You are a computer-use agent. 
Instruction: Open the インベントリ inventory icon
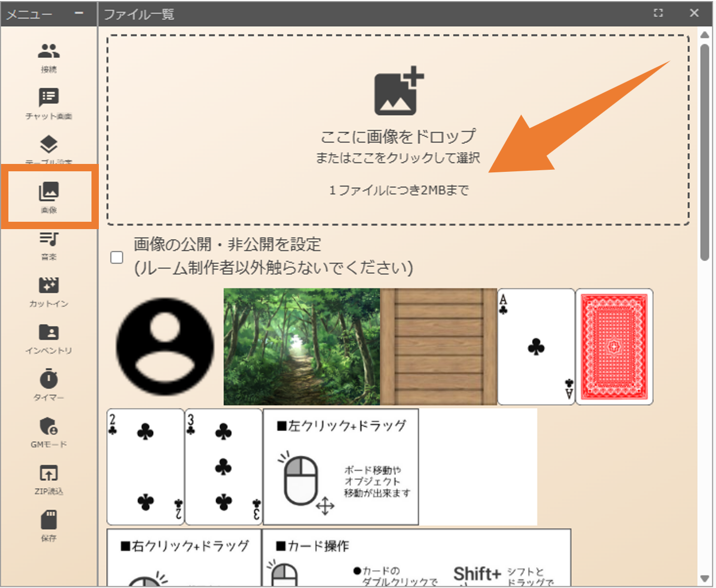click(48, 333)
